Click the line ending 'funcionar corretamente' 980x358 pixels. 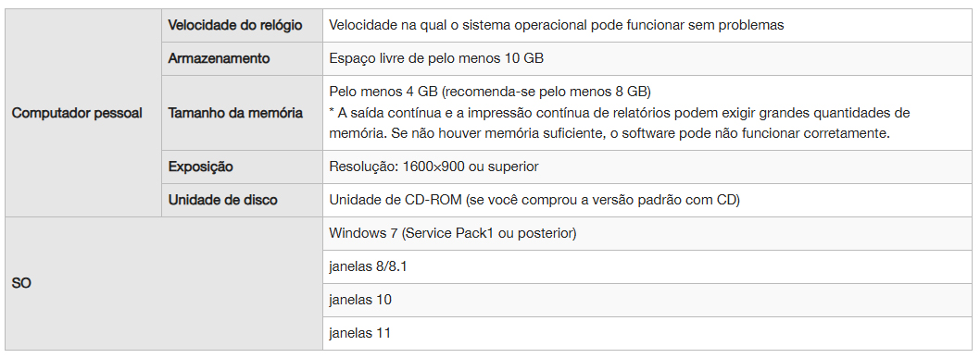609,134
